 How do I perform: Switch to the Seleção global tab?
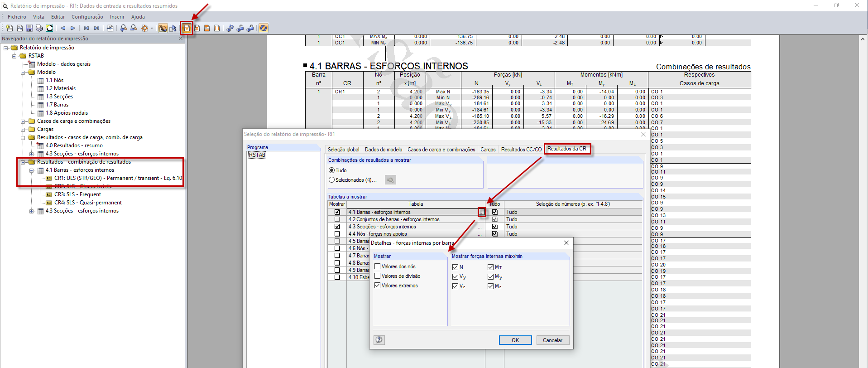(344, 150)
